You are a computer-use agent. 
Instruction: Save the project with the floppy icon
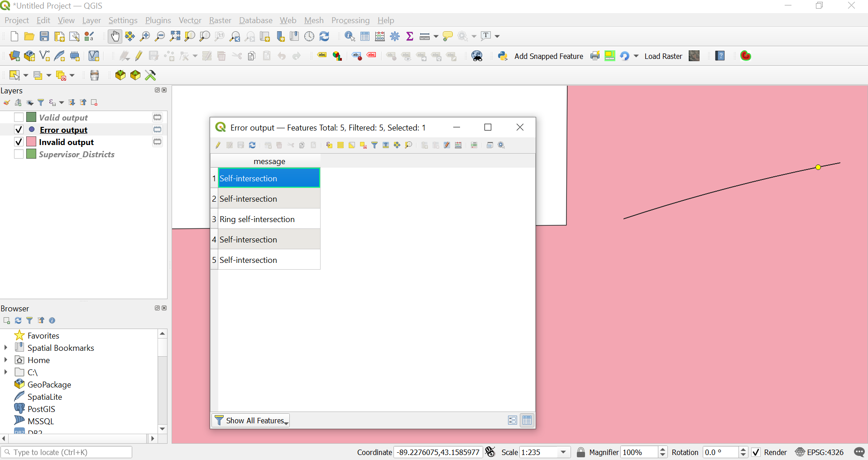pyautogui.click(x=44, y=36)
